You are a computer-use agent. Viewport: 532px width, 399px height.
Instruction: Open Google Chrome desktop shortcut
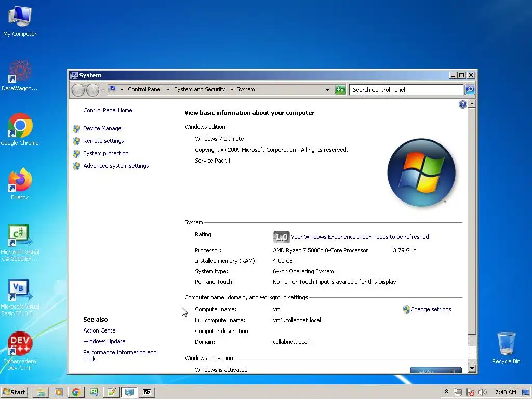20,129
